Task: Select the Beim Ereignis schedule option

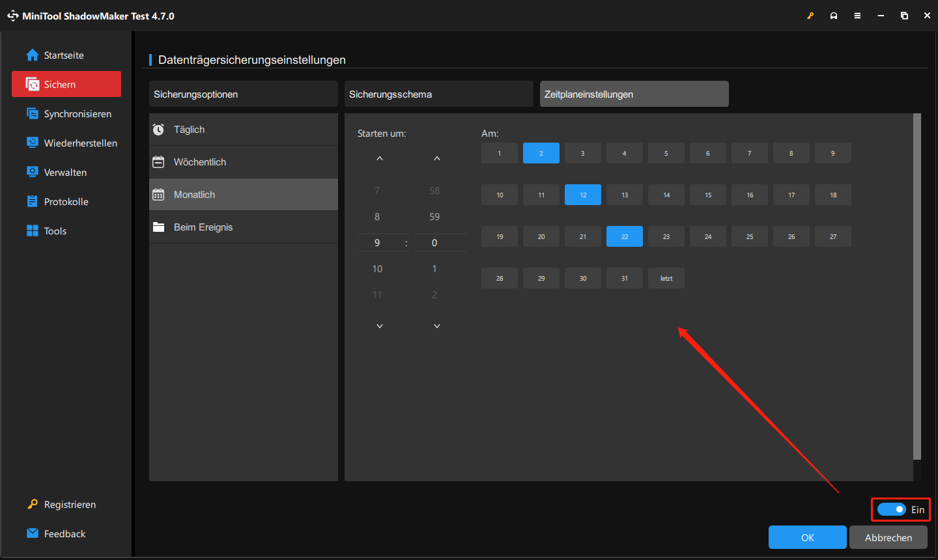Action: (244, 227)
